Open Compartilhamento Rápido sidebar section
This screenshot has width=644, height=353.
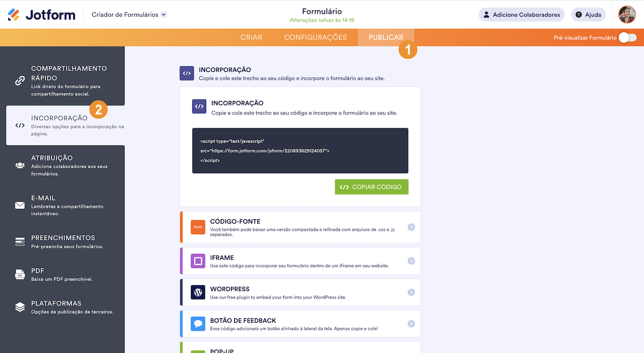[62, 76]
